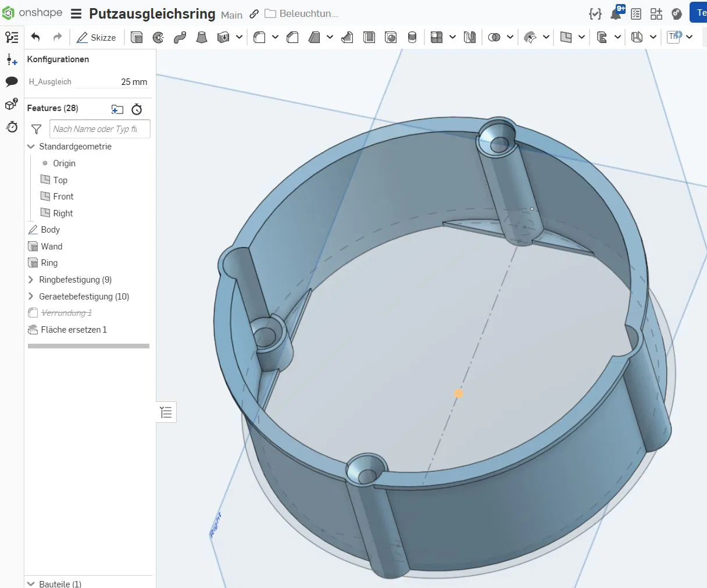Select the Revolve tool icon
This screenshot has width=707, height=588.
158,37
